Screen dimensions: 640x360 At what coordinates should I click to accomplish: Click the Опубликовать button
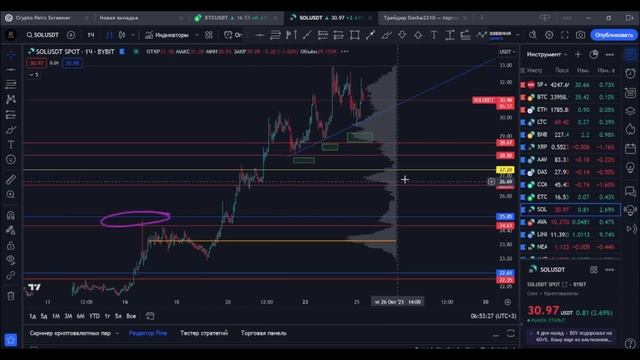613,35
